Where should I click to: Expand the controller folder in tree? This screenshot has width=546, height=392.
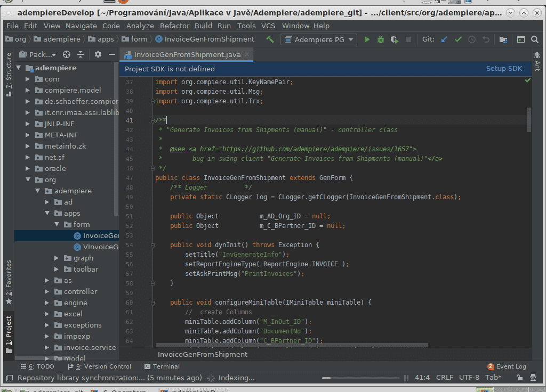(x=47, y=292)
